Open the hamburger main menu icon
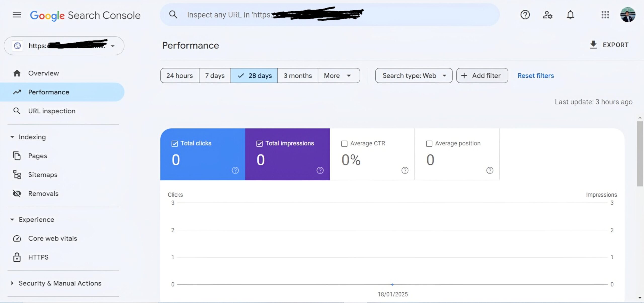644x303 pixels. (x=17, y=15)
